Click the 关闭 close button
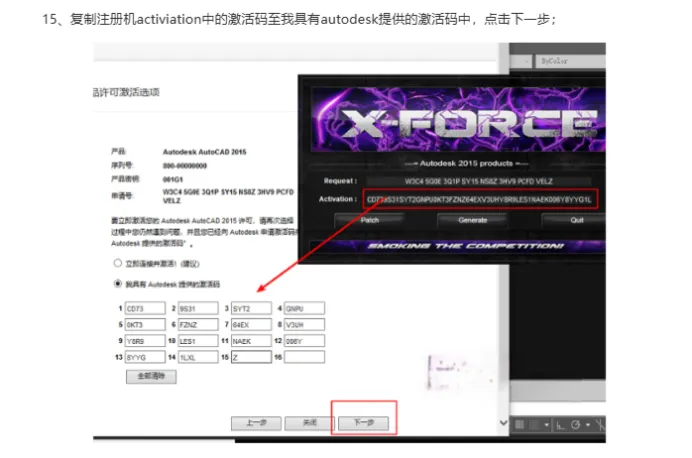The width and height of the screenshot is (692, 458). [310, 423]
